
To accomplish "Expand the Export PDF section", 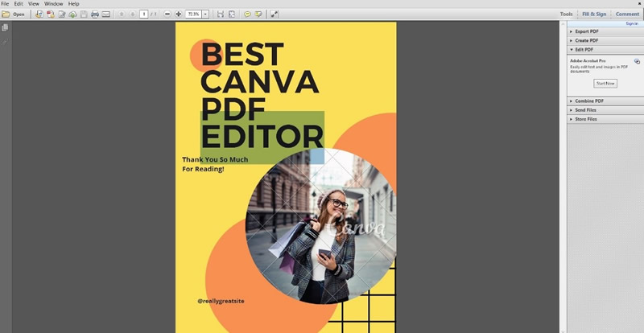I will click(x=605, y=31).
